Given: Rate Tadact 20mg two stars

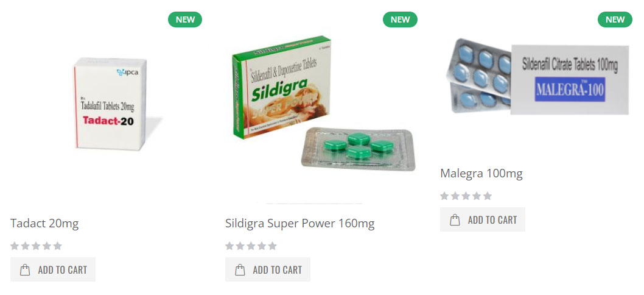Looking at the screenshot, I should click(25, 246).
